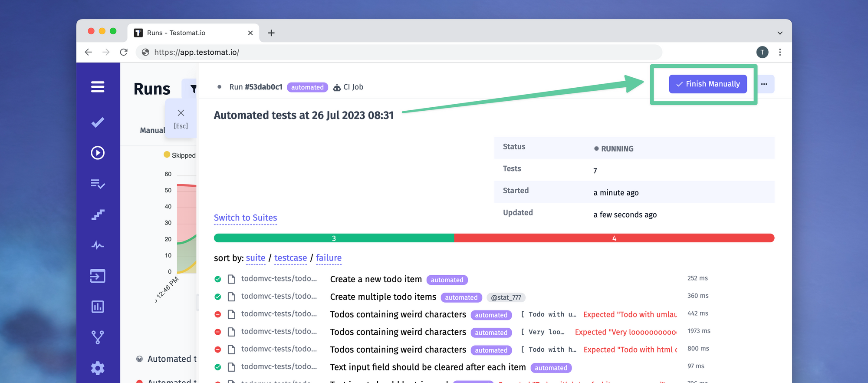This screenshot has height=383, width=868.
Task: Click the red failed segment showing 4
Action: pyautogui.click(x=615, y=238)
